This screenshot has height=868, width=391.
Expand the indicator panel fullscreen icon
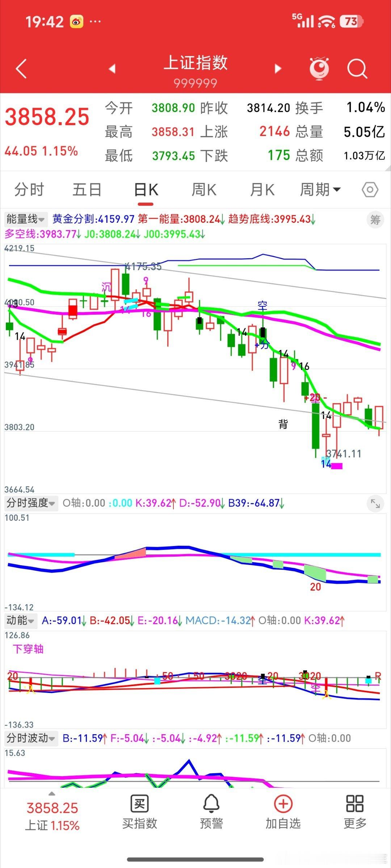[375, 503]
